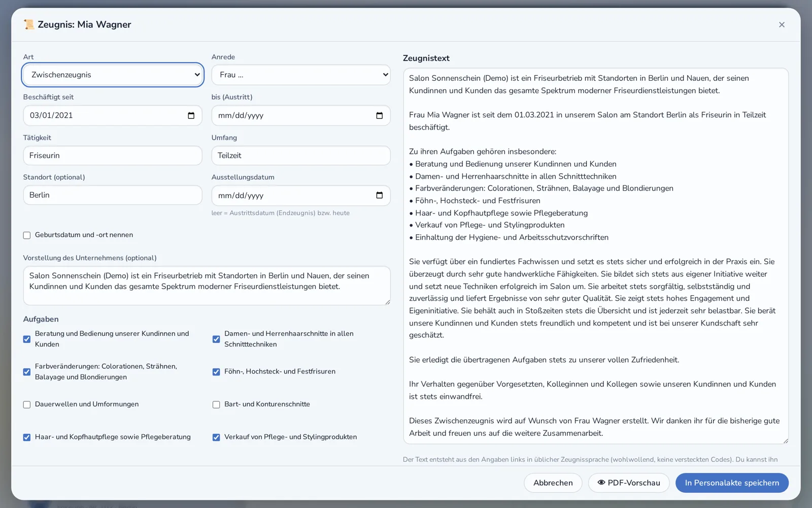Grab the resize handle of Vorstellung textarea
812x508 pixels.
388,302
